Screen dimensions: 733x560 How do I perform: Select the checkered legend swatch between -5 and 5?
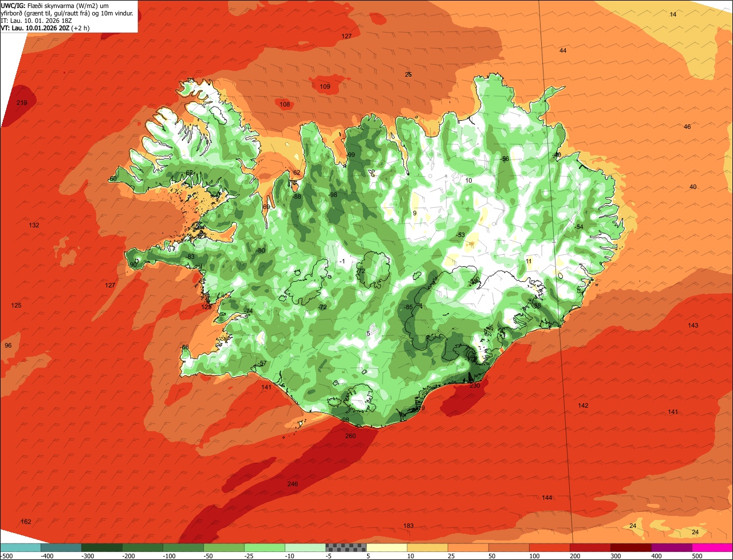click(346, 547)
